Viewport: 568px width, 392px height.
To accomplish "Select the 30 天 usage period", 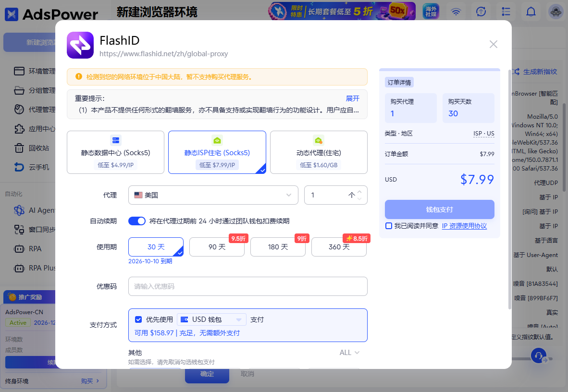I will (x=156, y=247).
